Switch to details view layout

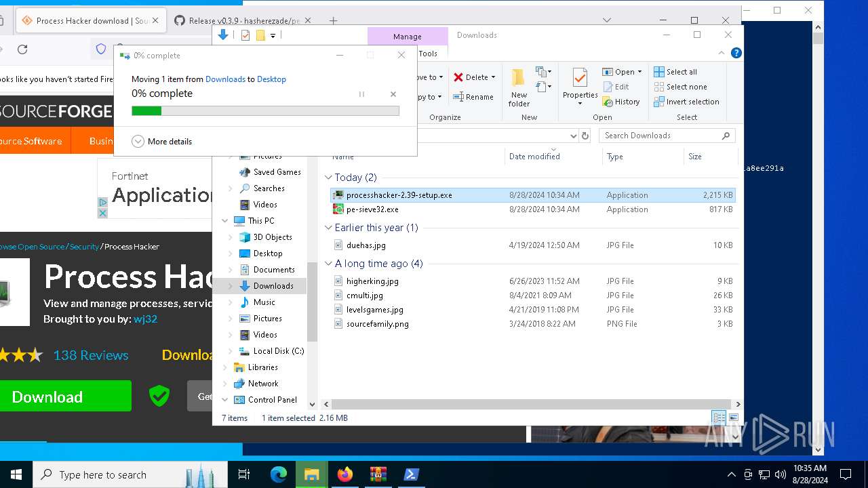tap(718, 418)
